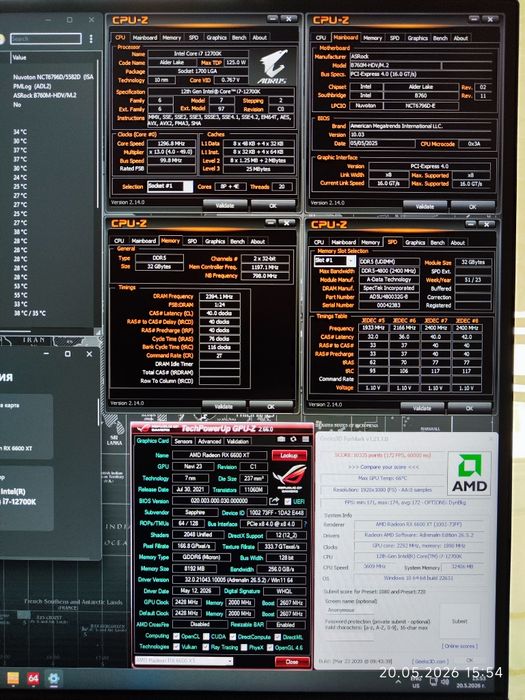Open the blue gear taskbar icon

click(53, 679)
